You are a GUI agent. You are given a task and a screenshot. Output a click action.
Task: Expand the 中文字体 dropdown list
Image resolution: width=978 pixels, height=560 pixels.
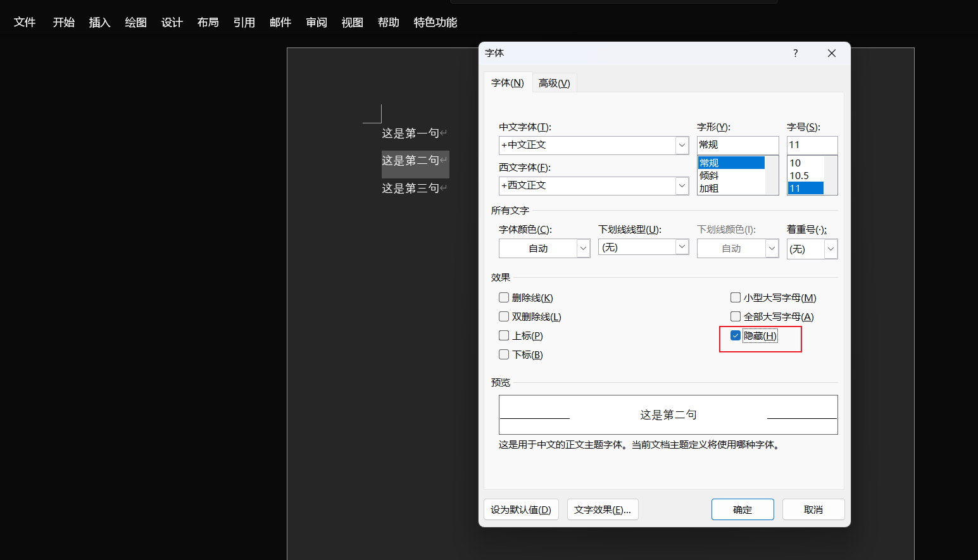(682, 145)
